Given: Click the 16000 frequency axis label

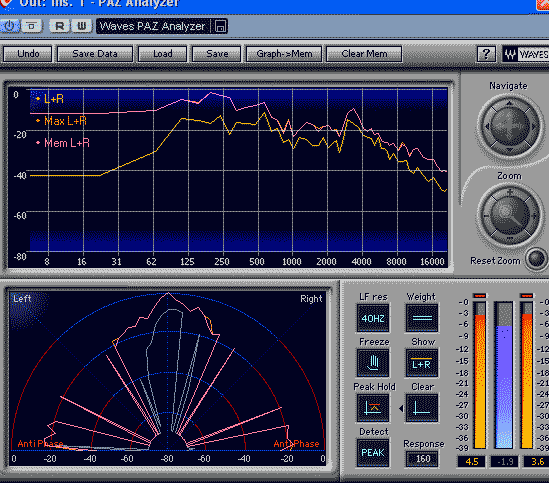Looking at the screenshot, I should [x=432, y=262].
